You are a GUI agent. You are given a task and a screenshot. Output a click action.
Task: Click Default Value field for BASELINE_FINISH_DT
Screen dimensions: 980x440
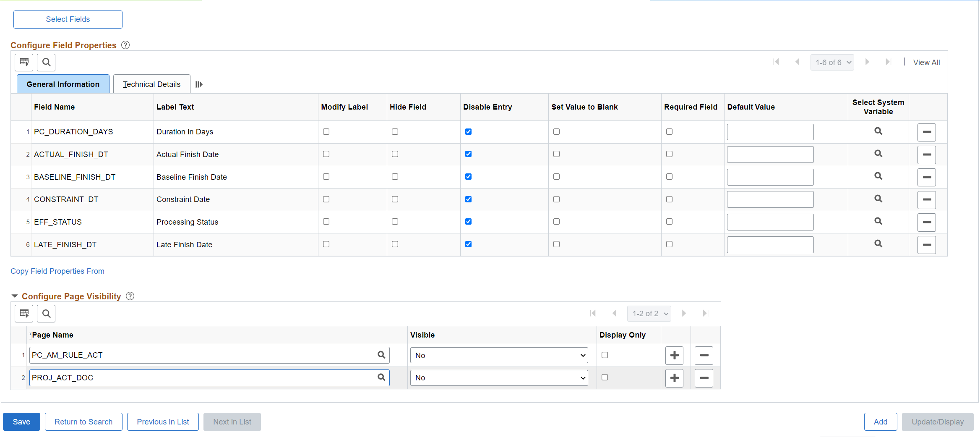770,177
